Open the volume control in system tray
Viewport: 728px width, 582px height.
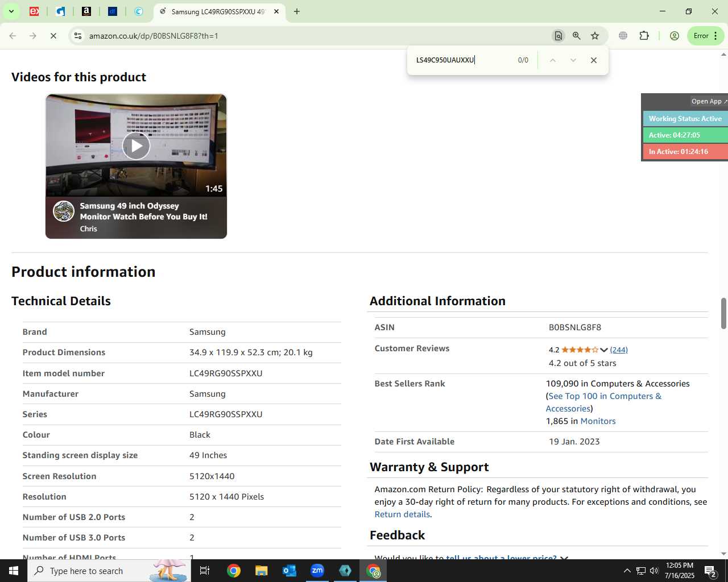tap(654, 571)
